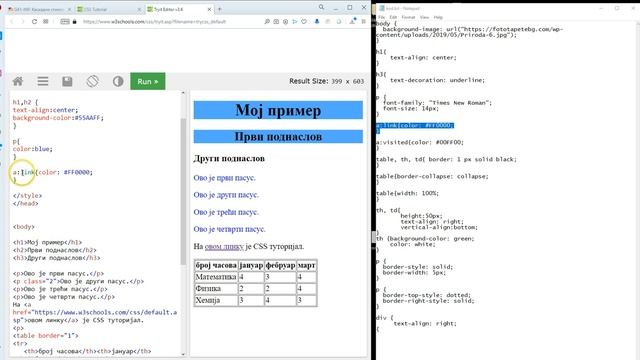Open the send/flow arrow icon
Image resolution: width=640 pixels, height=360 pixels.
pos(295,22)
